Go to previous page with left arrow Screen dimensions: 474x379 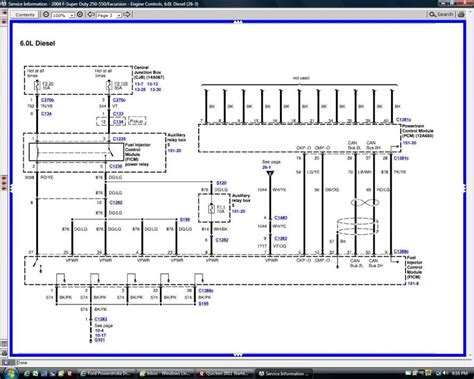tap(91, 15)
